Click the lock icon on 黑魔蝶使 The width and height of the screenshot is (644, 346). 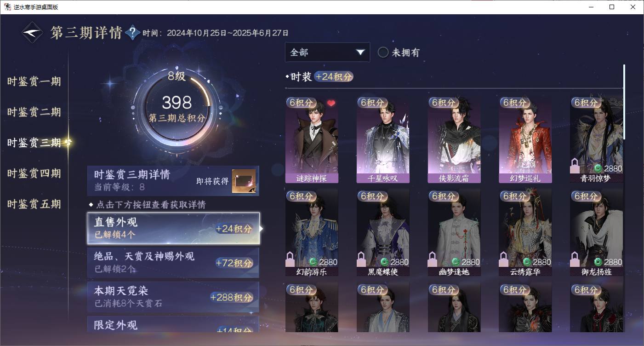pos(361,259)
